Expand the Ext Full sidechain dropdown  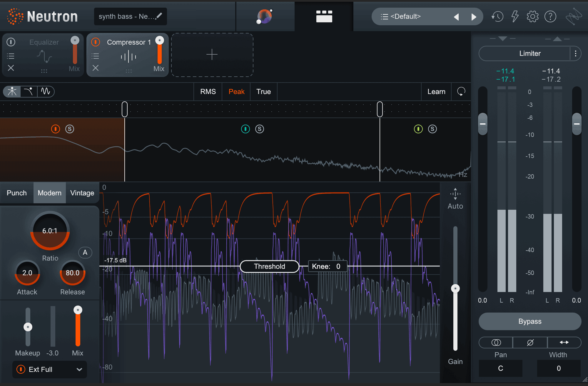pos(79,370)
